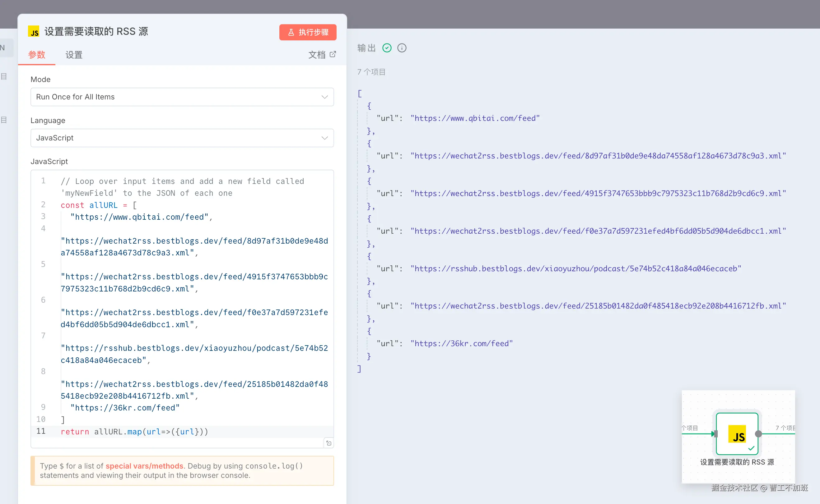Click the qbitai.com feed URL in output
The height and width of the screenshot is (504, 820).
click(x=474, y=118)
